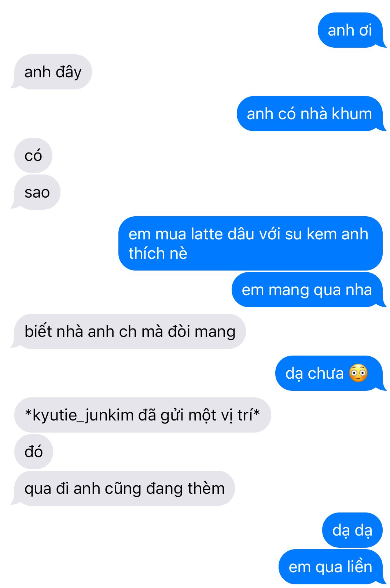Tap the gray 'có' bubble
Screen dimensions: 390x588
33,155
